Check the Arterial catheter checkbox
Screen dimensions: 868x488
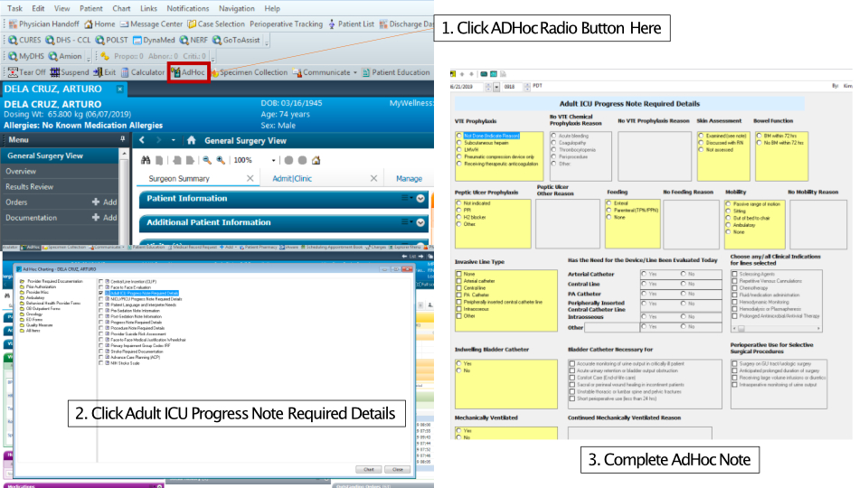(459, 281)
